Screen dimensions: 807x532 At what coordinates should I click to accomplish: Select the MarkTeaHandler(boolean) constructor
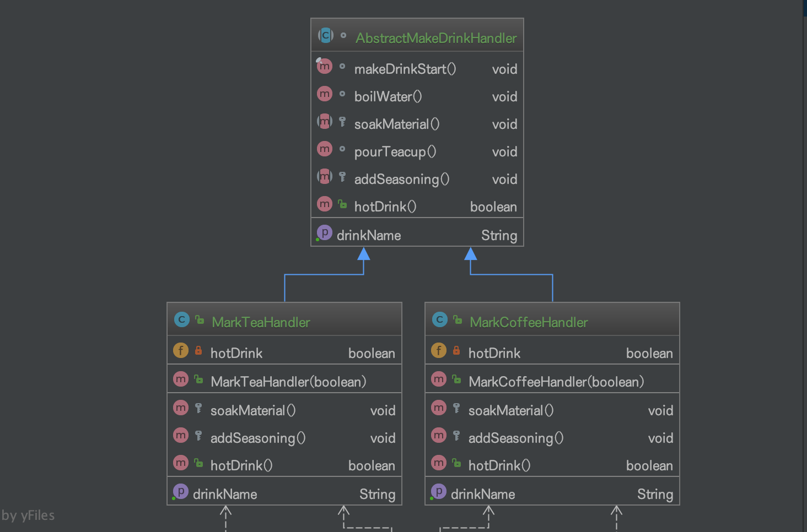point(288,382)
